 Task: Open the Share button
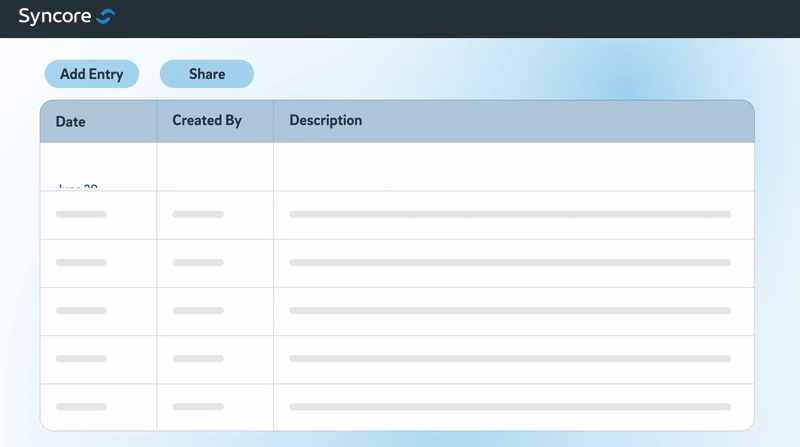point(207,74)
